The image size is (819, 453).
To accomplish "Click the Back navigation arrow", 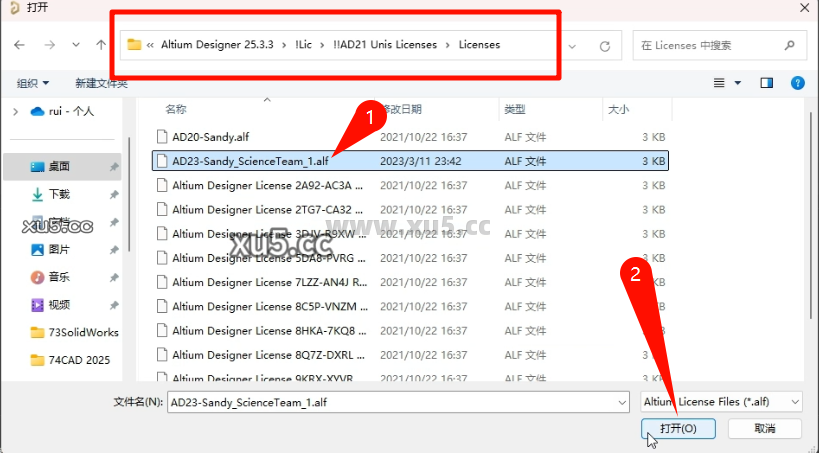I will (x=20, y=45).
